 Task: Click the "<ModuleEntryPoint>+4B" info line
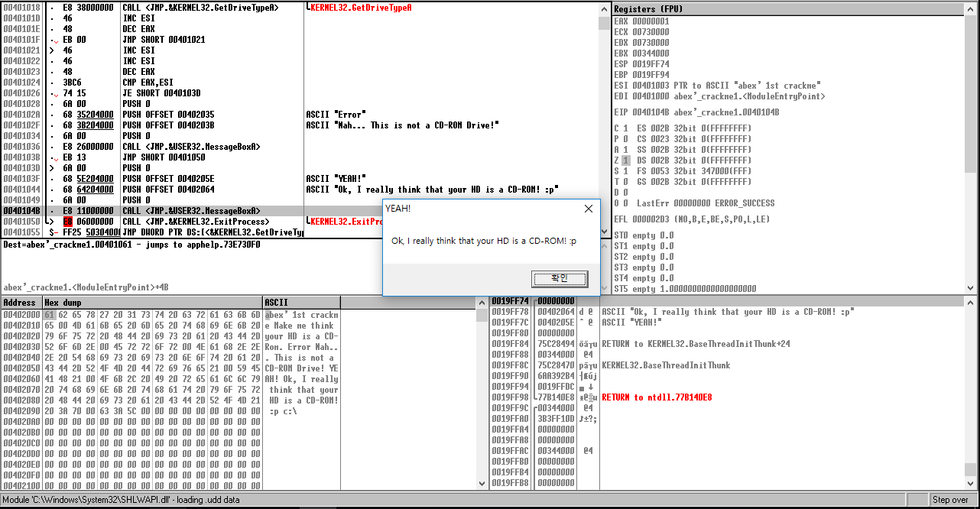pos(86,287)
